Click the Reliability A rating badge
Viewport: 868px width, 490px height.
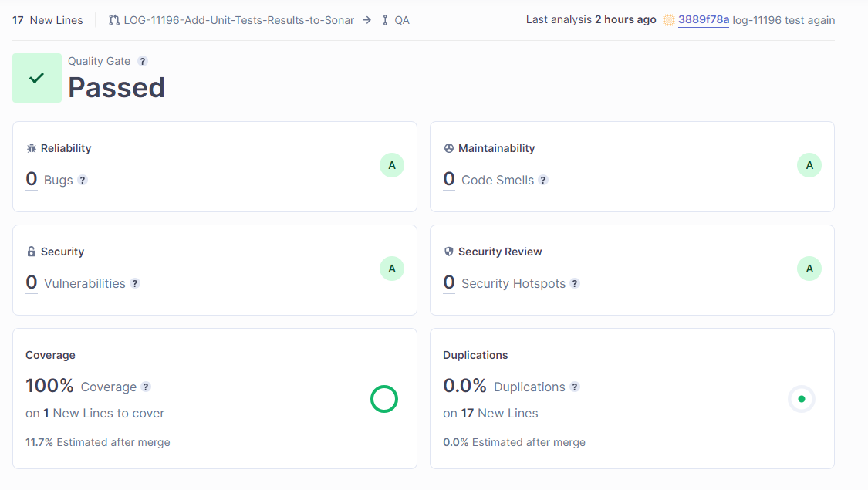[x=392, y=165]
